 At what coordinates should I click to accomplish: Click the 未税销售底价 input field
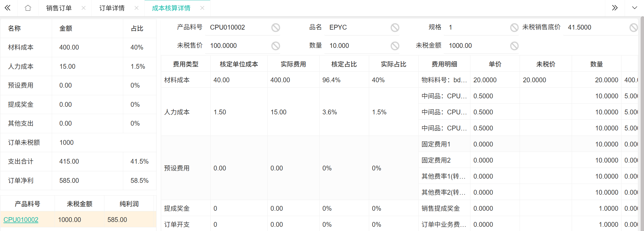coord(596,28)
